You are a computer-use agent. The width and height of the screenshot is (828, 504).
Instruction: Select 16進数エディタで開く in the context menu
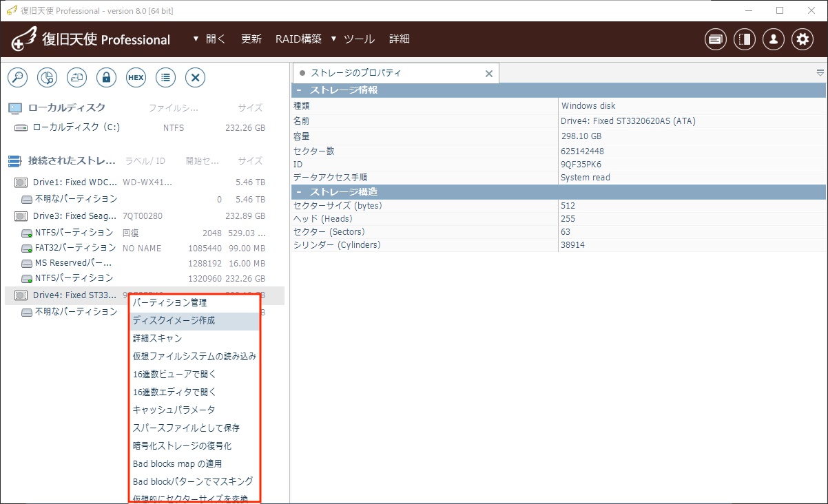coord(194,392)
